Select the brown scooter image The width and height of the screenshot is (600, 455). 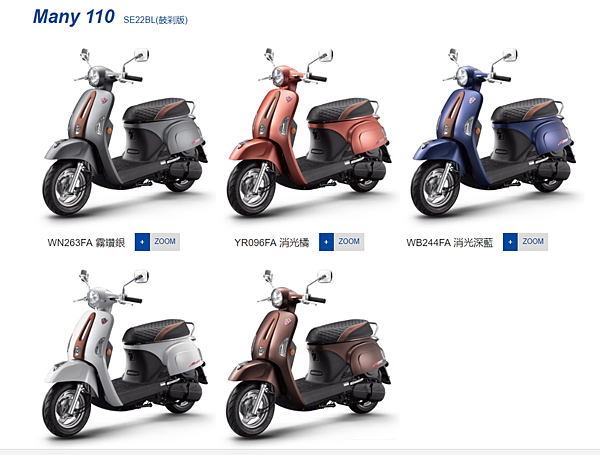point(309,354)
